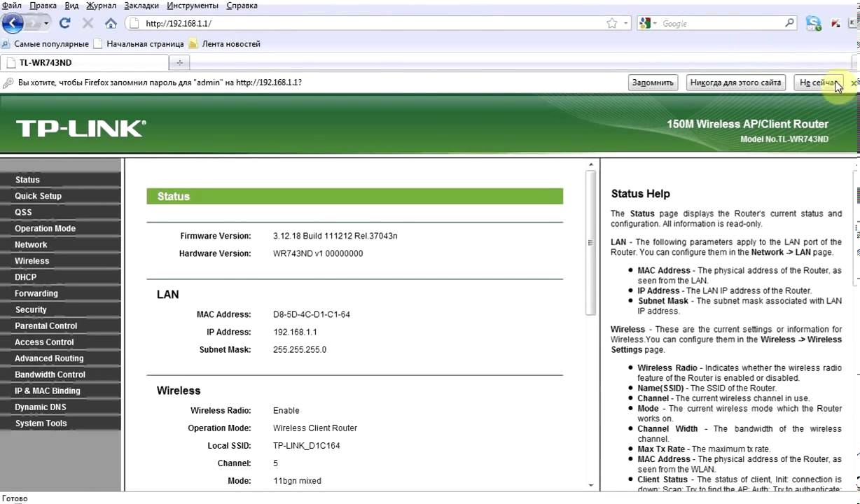Open the Файл menu

coord(12,6)
